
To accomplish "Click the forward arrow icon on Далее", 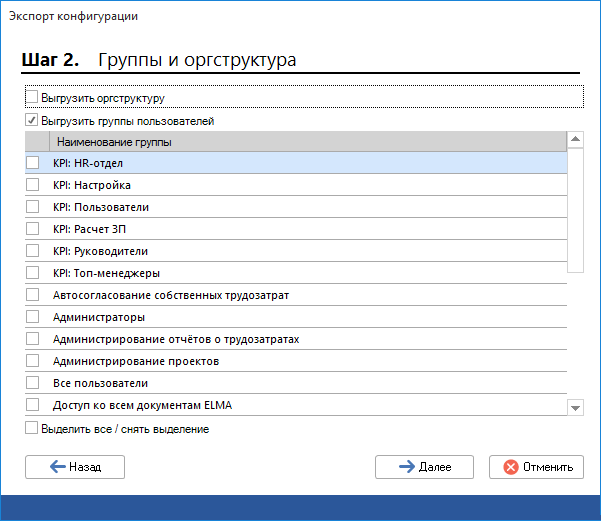I will (x=406, y=467).
